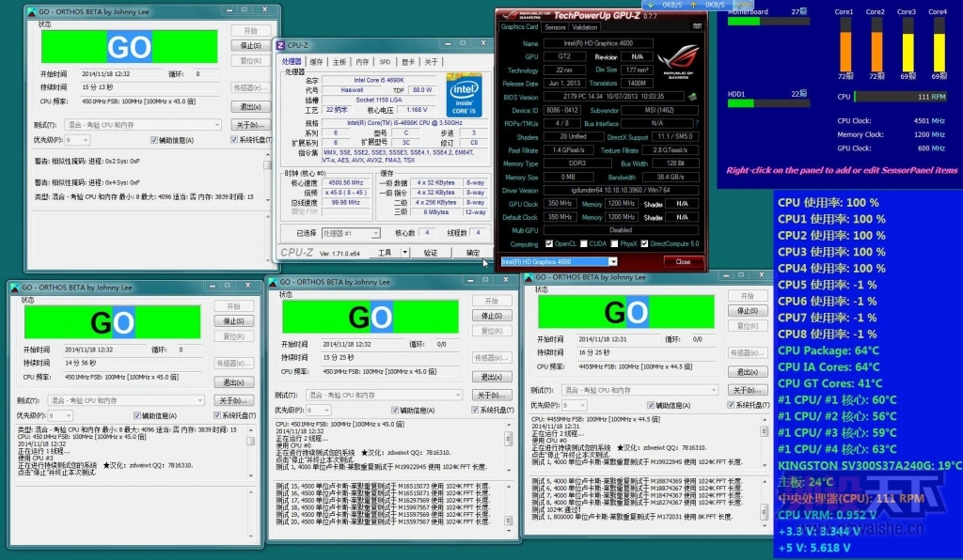Click Bus Interface question mark in GPU-Z

(697, 123)
